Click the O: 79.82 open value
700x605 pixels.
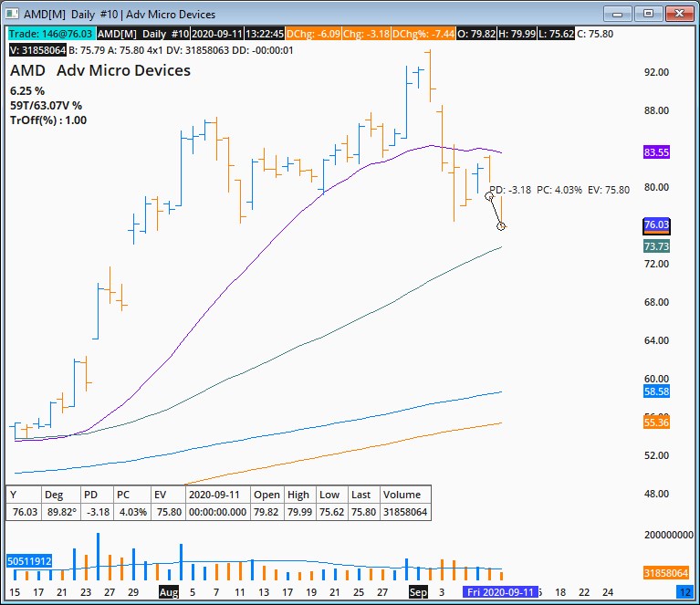pos(476,34)
